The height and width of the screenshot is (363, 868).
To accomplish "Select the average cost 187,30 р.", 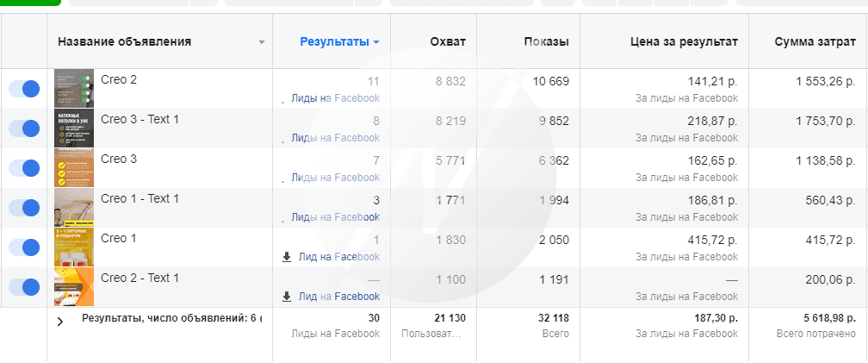I will 716,318.
